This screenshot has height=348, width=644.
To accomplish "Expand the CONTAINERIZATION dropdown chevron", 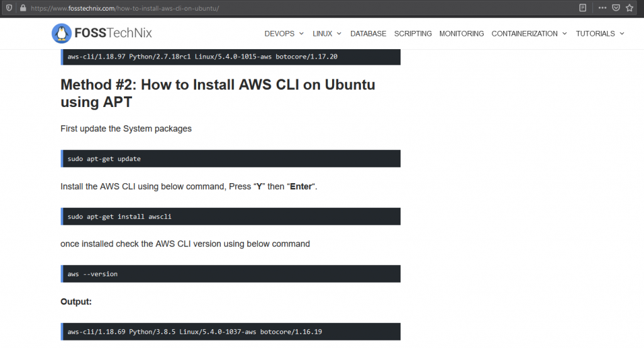I will click(x=565, y=34).
